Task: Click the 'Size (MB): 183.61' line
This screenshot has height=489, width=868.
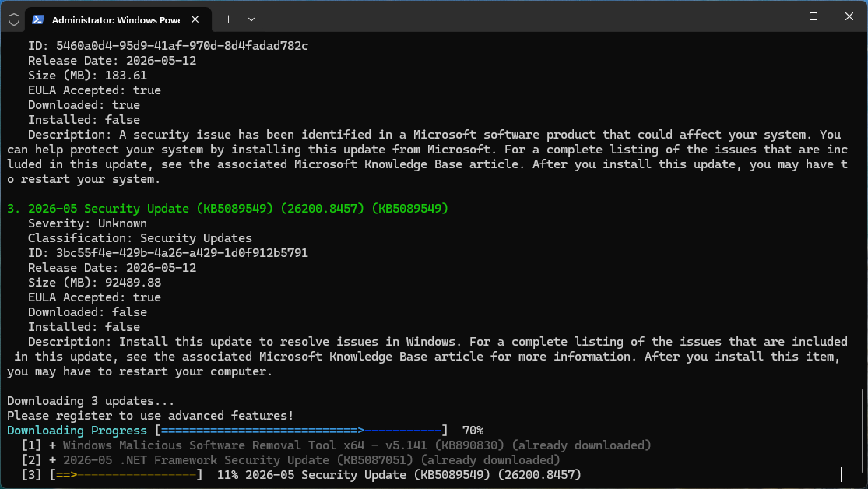Action: [87, 76]
